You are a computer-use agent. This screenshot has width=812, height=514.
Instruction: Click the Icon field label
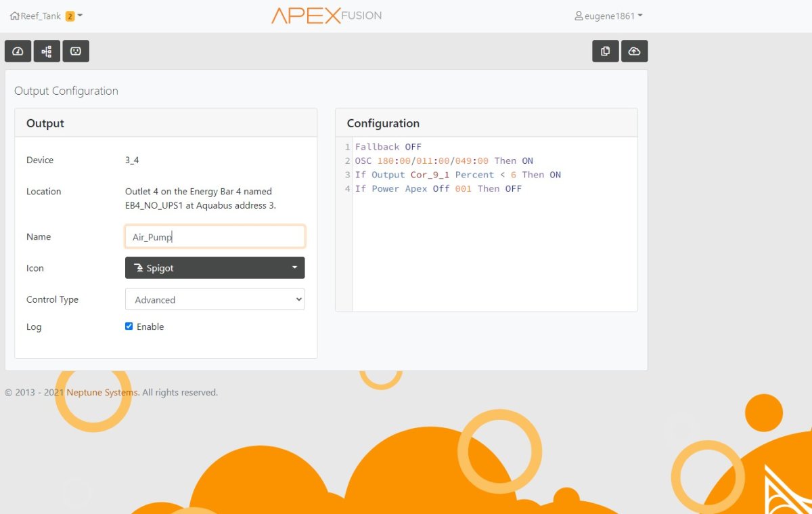(35, 268)
